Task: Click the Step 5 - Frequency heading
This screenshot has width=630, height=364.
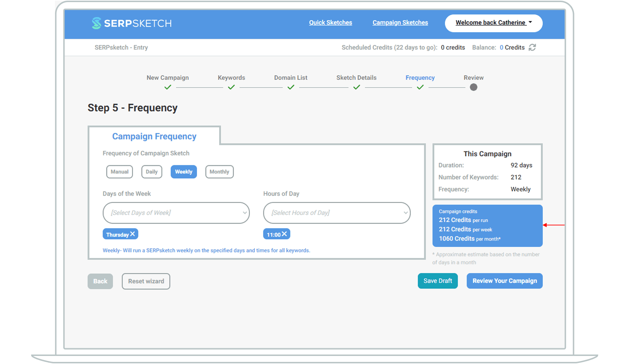Action: pyautogui.click(x=132, y=108)
